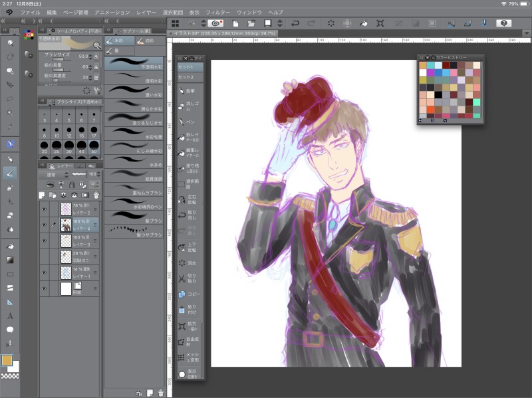Select the Text tool 'A'
Image resolution: width=532 pixels, height=398 pixels.
10,316
